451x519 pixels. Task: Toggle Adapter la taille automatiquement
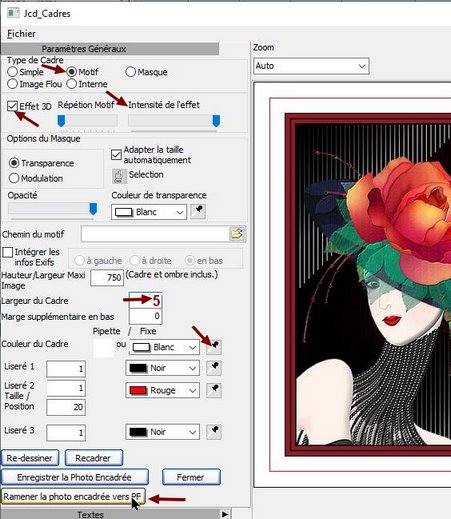point(116,155)
